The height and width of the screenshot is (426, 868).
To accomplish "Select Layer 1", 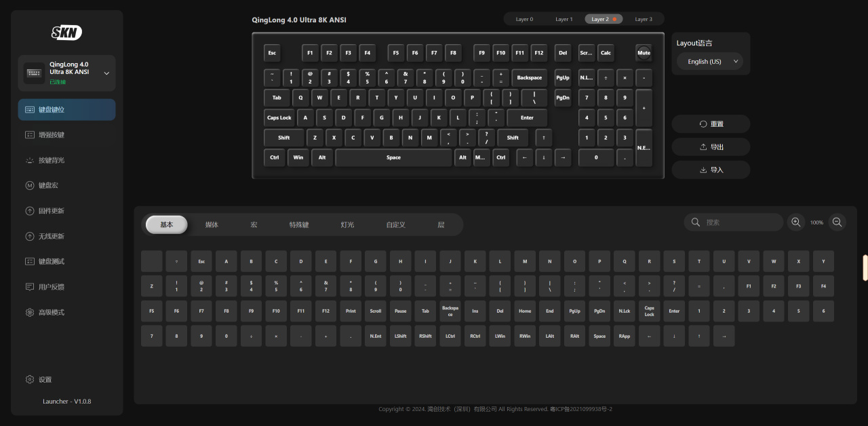I will click(x=564, y=19).
